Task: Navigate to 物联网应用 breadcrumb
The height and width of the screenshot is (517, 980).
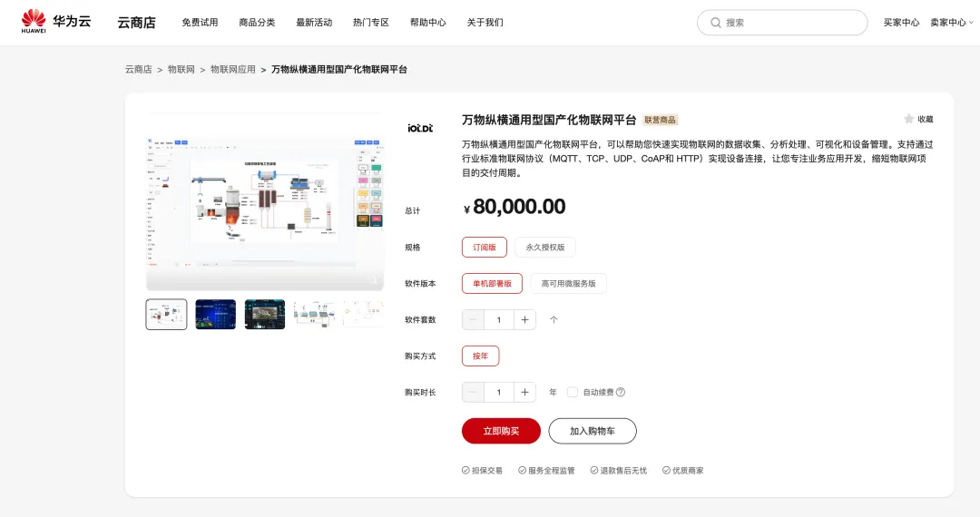Action: tap(232, 69)
